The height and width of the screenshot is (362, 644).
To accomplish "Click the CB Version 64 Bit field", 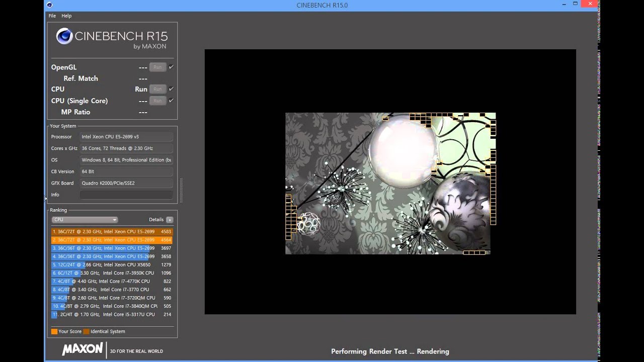I will click(126, 171).
